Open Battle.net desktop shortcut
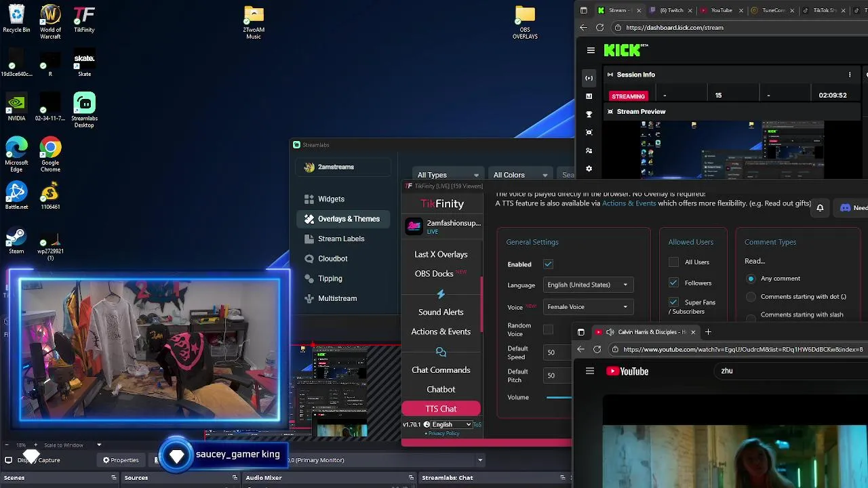 [x=16, y=195]
